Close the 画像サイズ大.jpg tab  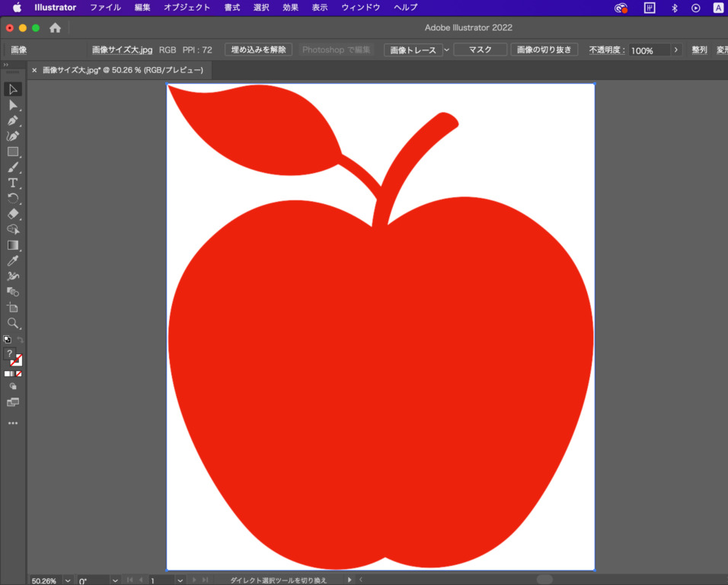[34, 70]
